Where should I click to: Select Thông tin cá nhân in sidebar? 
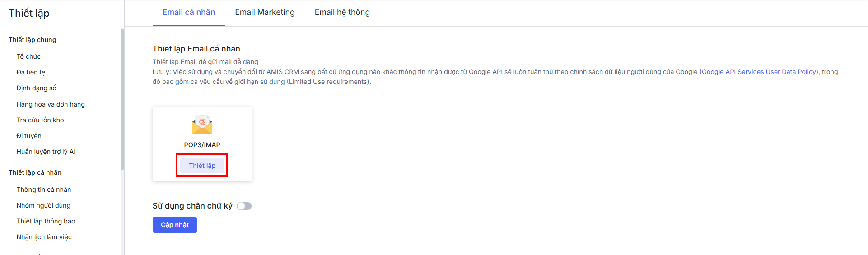point(44,190)
